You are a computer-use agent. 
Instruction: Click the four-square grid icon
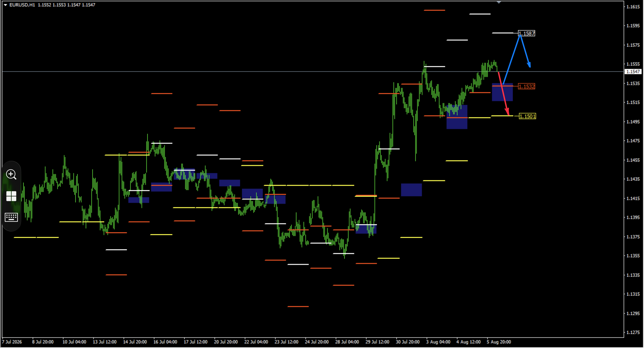coord(11,196)
